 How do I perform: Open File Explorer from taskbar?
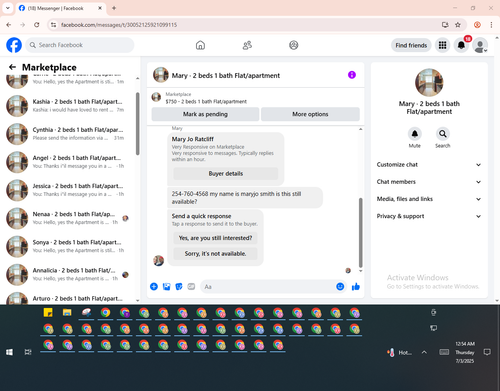point(67,313)
